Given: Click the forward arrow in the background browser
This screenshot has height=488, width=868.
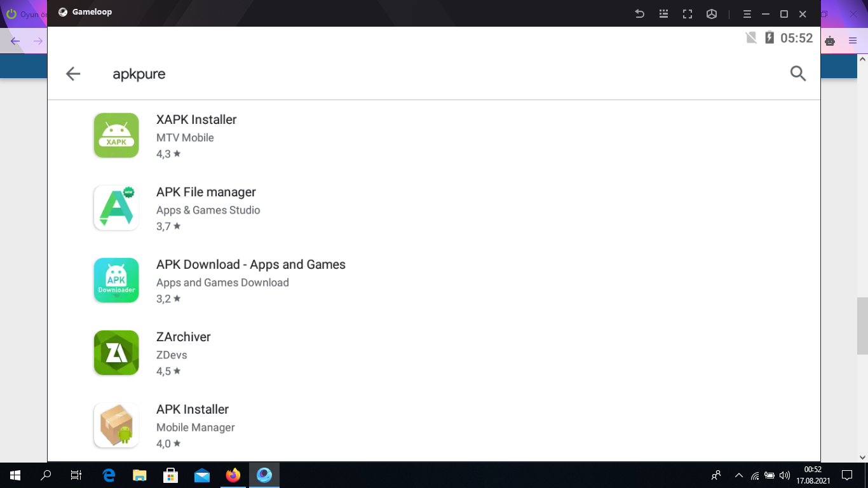Looking at the screenshot, I should pos(38,41).
